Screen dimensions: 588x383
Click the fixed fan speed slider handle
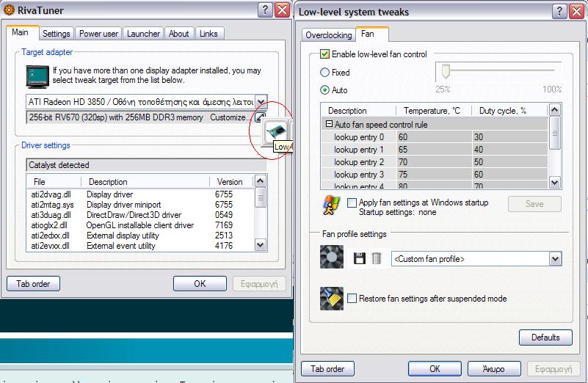tap(446, 71)
